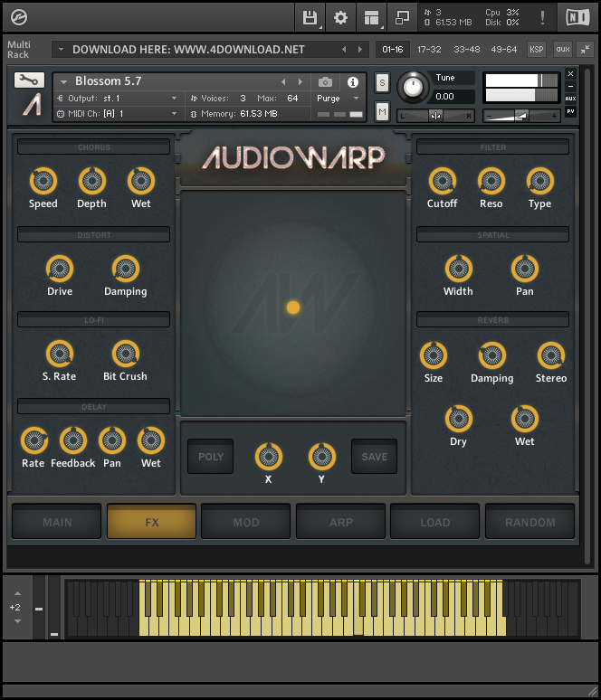601x700 pixels.
Task: Solo the instrument with S button
Action: point(382,82)
